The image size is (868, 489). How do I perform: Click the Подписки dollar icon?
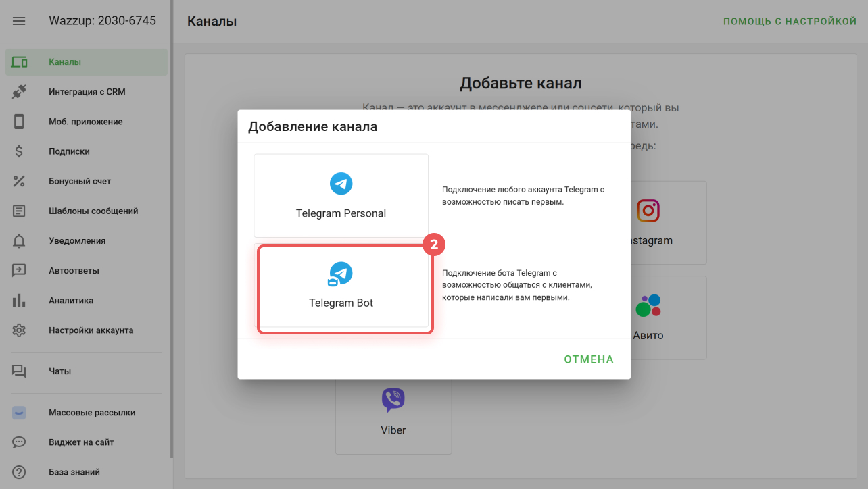(x=19, y=151)
